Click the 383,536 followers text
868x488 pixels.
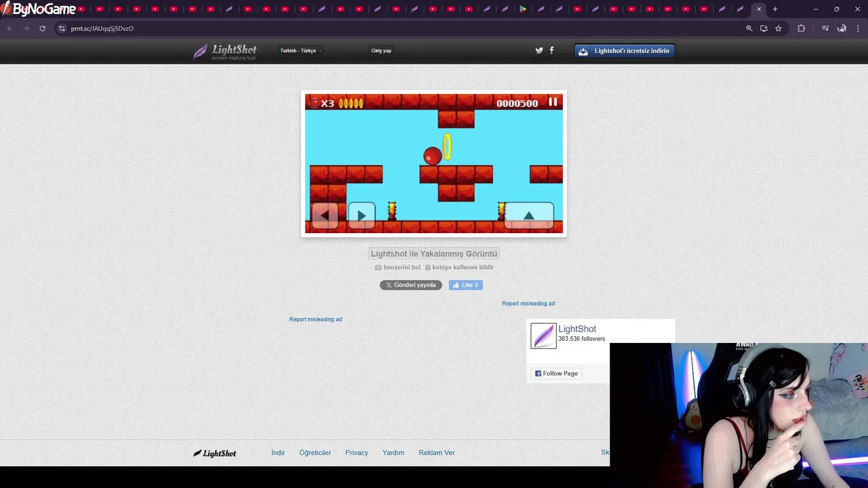582,339
